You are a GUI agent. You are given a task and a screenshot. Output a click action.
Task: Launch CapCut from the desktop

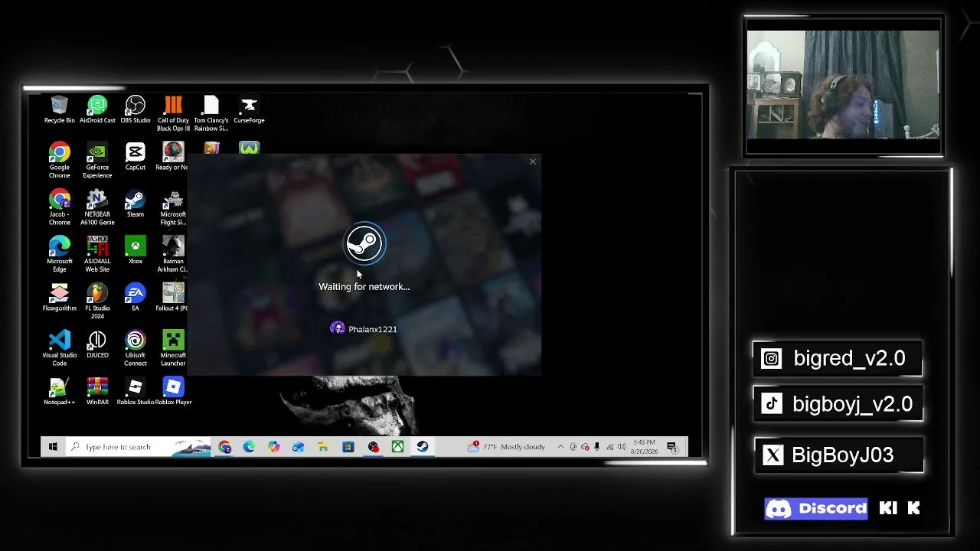[135, 156]
